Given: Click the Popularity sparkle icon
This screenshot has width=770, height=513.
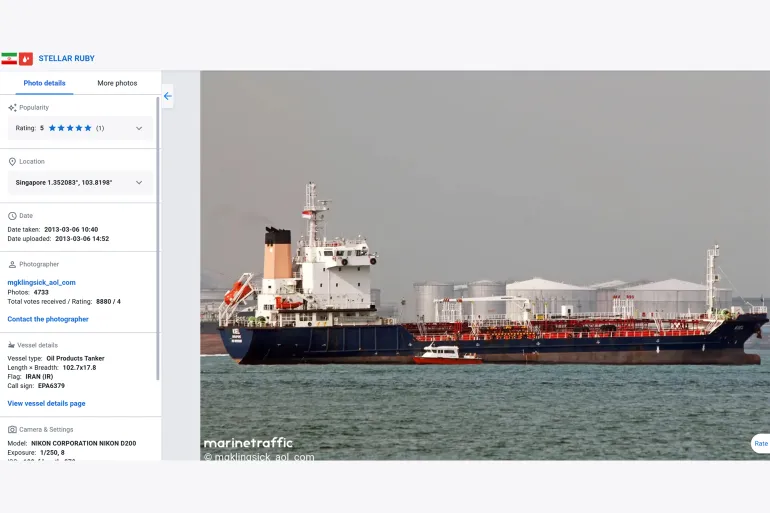Looking at the screenshot, I should pyautogui.click(x=12, y=108).
